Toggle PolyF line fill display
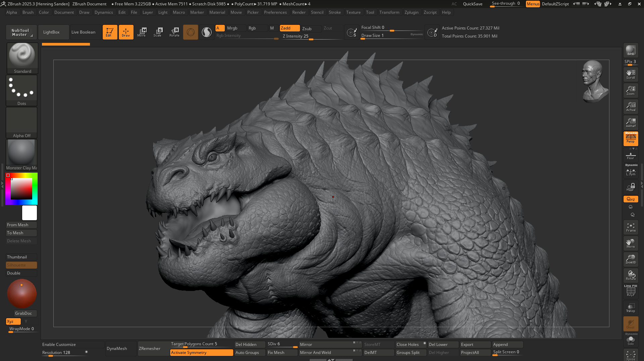The width and height of the screenshot is (644, 361). (x=631, y=291)
